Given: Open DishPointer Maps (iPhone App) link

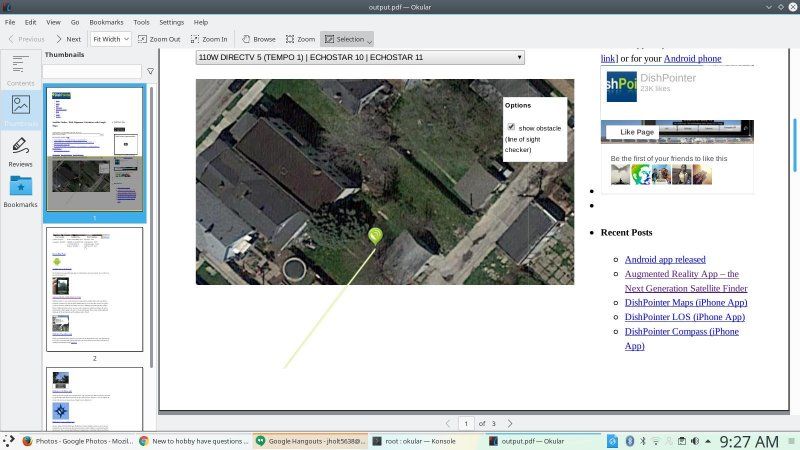Looking at the screenshot, I should (x=686, y=302).
